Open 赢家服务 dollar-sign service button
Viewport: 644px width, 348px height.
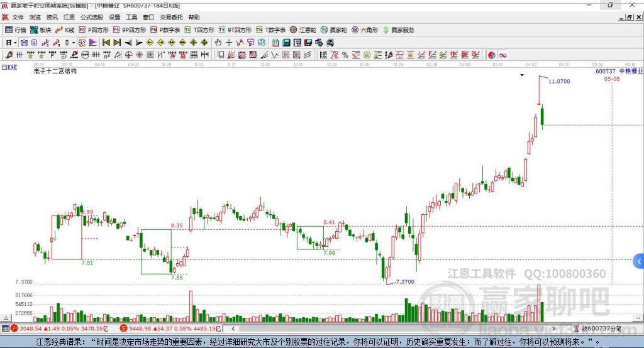399,30
